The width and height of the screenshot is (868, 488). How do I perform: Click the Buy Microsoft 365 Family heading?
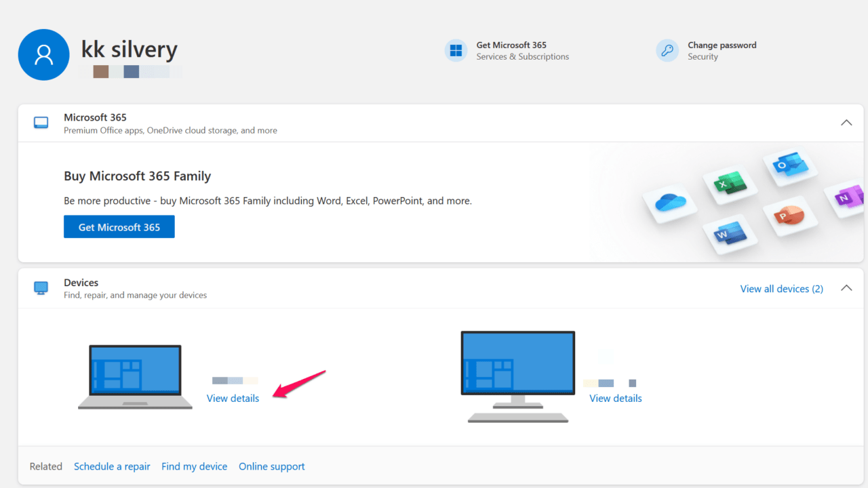[138, 176]
